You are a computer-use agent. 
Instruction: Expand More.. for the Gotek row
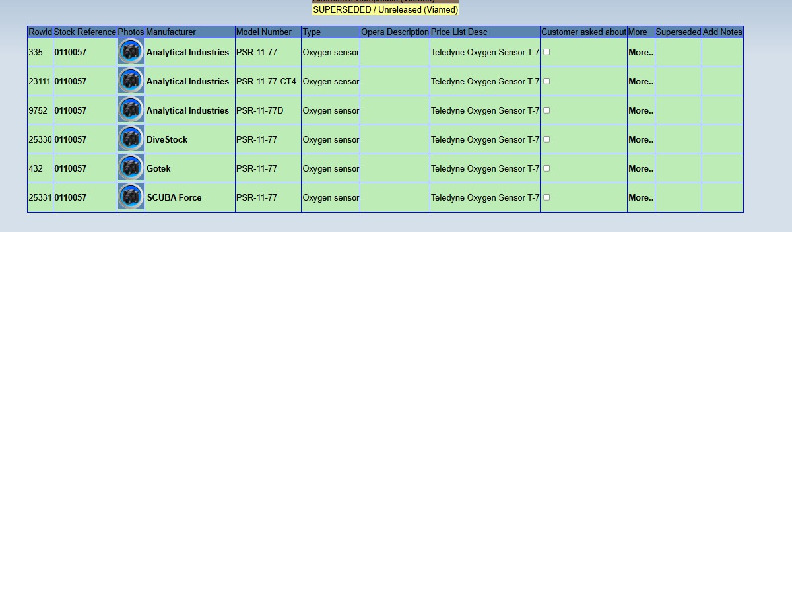click(x=640, y=169)
